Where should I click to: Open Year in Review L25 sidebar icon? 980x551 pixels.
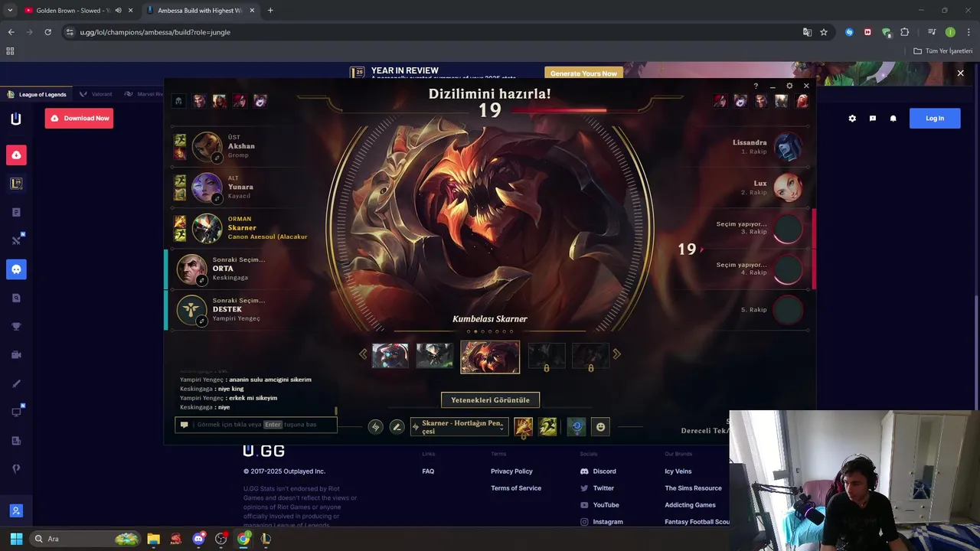click(16, 184)
